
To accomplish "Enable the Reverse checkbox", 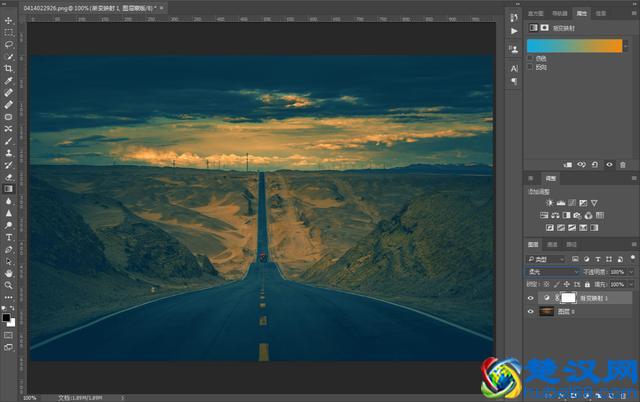I will 530,66.
